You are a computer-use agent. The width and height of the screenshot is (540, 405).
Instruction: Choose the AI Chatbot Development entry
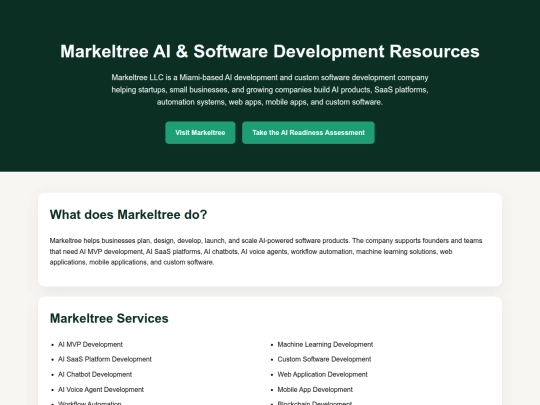point(95,374)
